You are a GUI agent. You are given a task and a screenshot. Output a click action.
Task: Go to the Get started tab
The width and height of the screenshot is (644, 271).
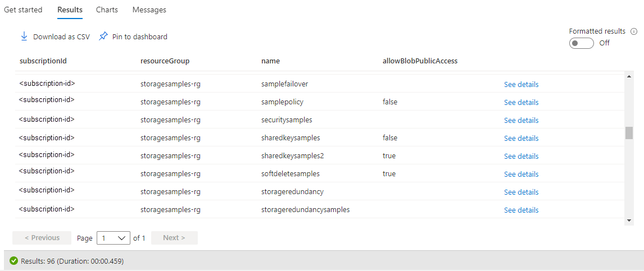click(x=23, y=10)
